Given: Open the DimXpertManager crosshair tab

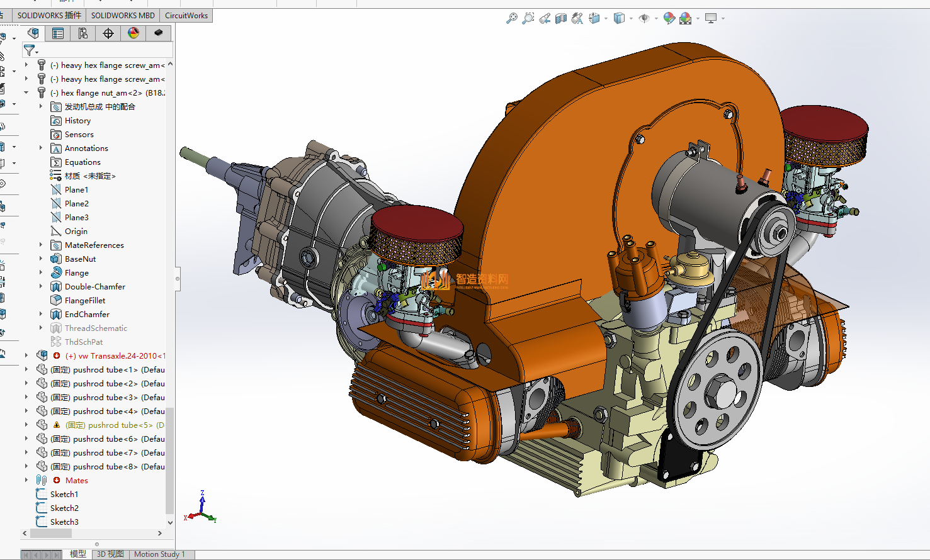Looking at the screenshot, I should point(108,33).
